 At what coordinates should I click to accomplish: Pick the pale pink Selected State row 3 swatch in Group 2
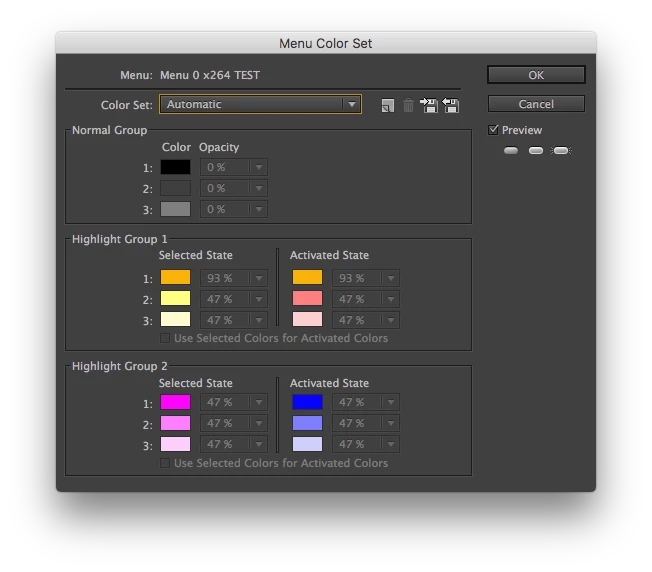pyautogui.click(x=175, y=444)
